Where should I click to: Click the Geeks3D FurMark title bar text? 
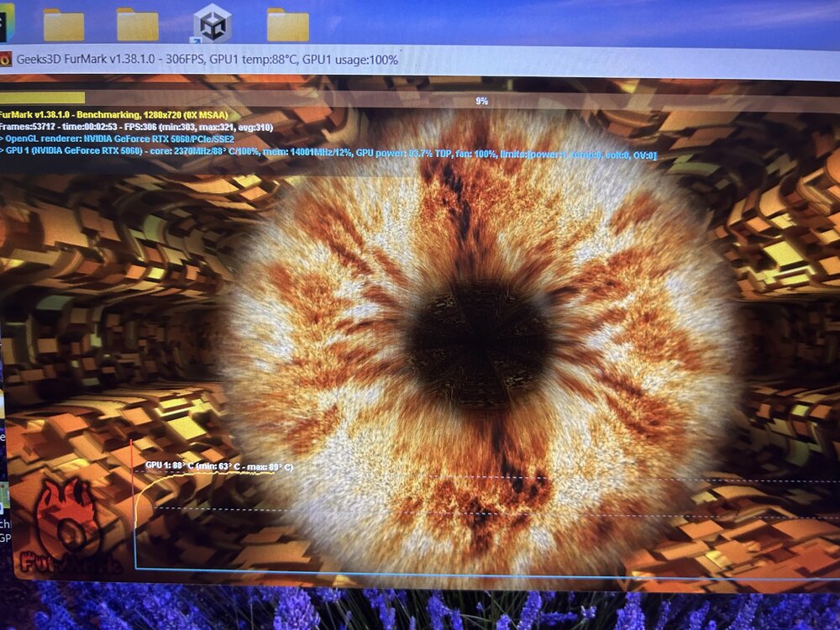[x=207, y=60]
